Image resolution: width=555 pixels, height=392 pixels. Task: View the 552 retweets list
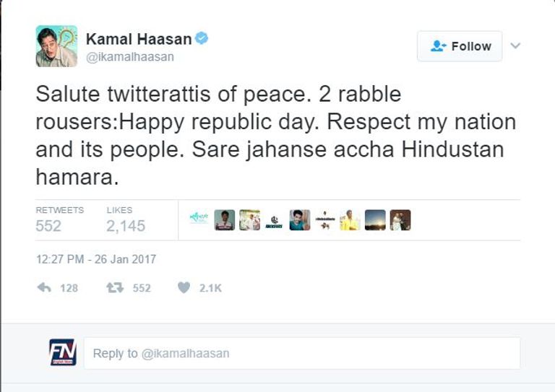pos(49,225)
